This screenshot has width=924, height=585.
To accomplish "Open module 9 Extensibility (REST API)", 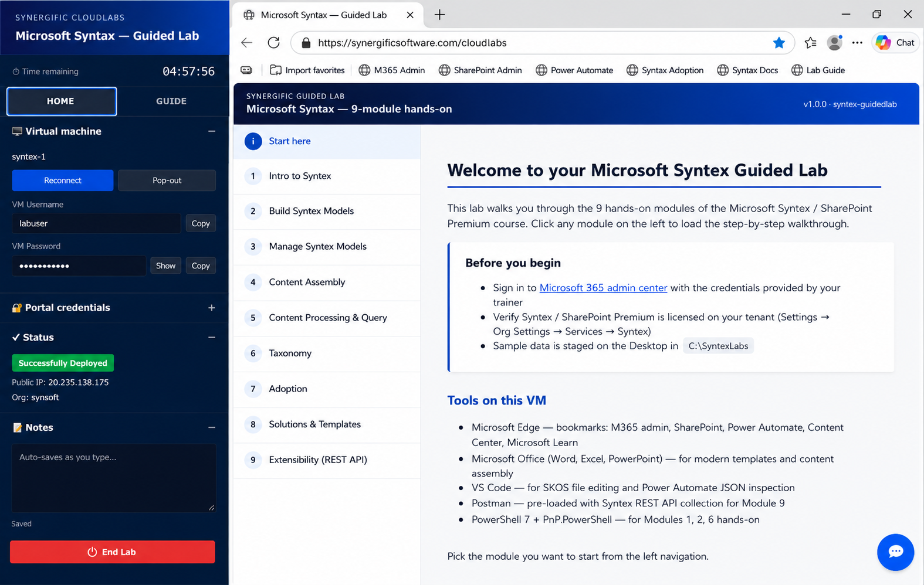I will tap(327, 460).
